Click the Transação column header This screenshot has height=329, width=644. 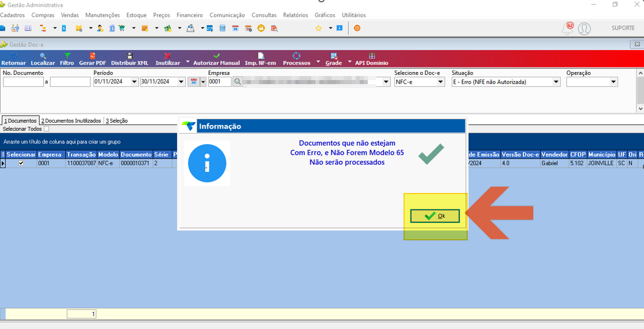coord(81,154)
